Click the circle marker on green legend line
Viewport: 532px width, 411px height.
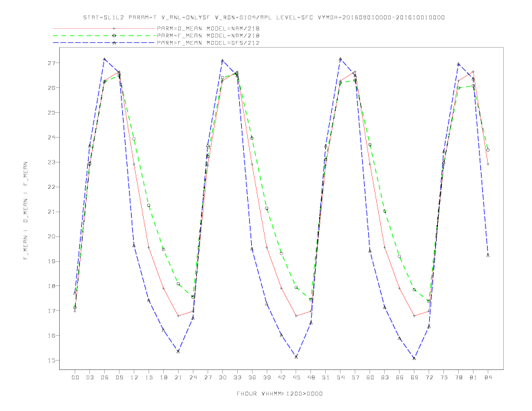114,36
